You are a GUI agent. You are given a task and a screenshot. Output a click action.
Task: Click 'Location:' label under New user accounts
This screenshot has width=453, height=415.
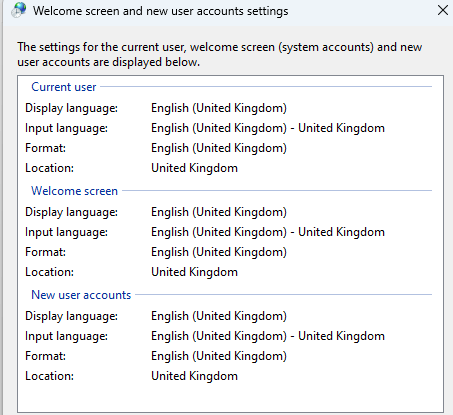(49, 376)
